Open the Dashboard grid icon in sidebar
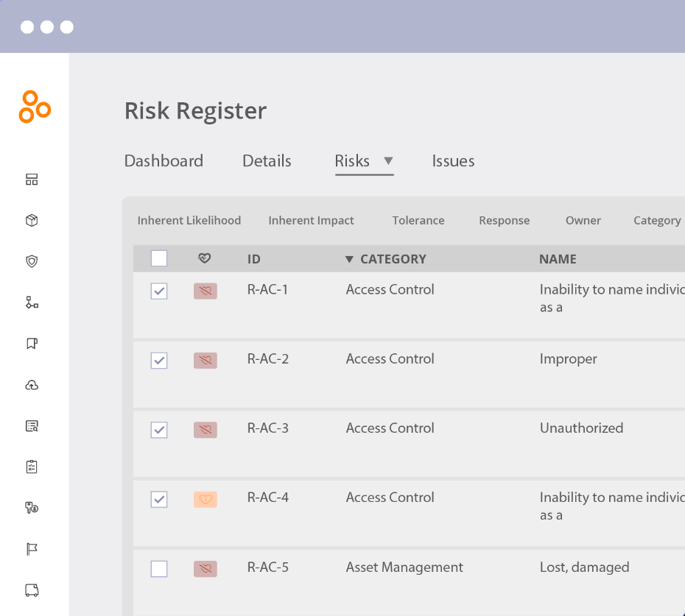 point(33,179)
